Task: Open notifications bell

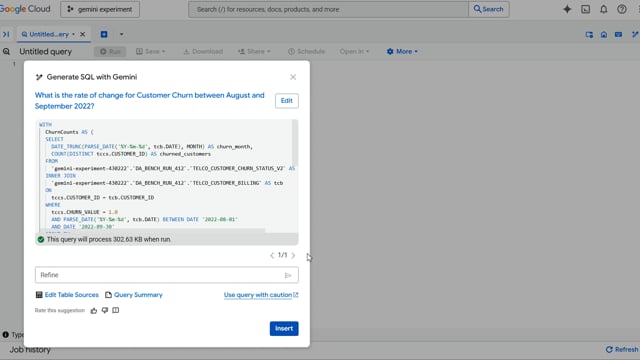Action: tap(603, 9)
